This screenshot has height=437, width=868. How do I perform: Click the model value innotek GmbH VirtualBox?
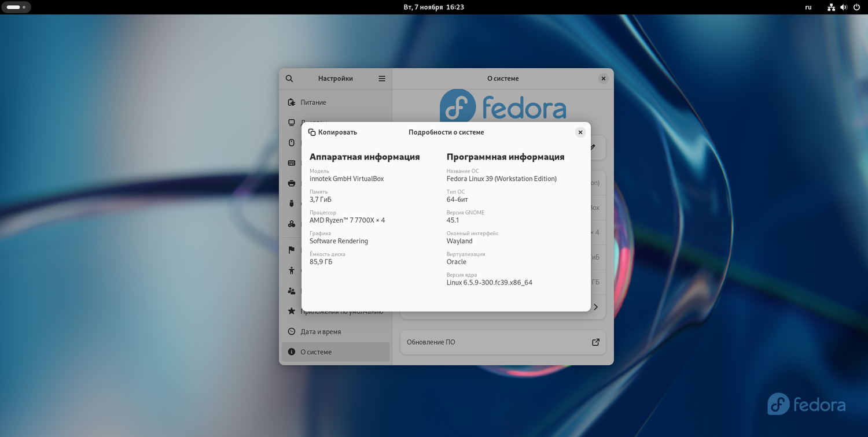347,179
